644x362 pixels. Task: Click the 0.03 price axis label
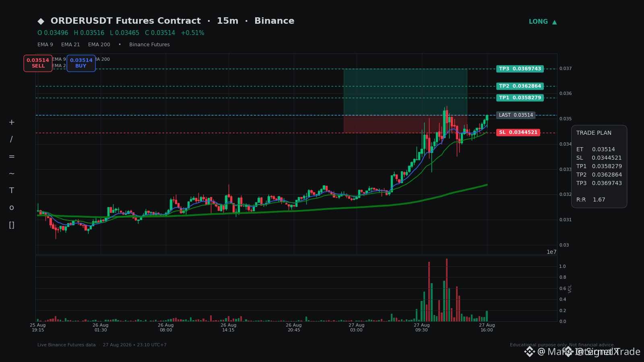point(564,245)
